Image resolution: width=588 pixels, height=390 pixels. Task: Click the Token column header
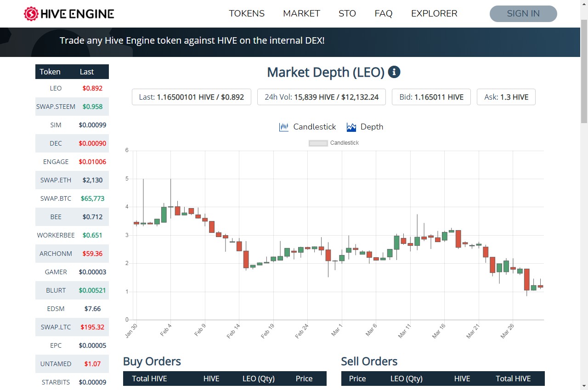[50, 72]
